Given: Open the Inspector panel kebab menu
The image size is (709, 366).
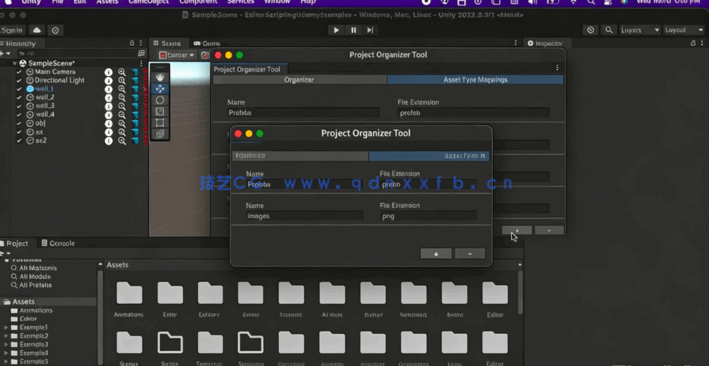Looking at the screenshot, I should pos(703,43).
